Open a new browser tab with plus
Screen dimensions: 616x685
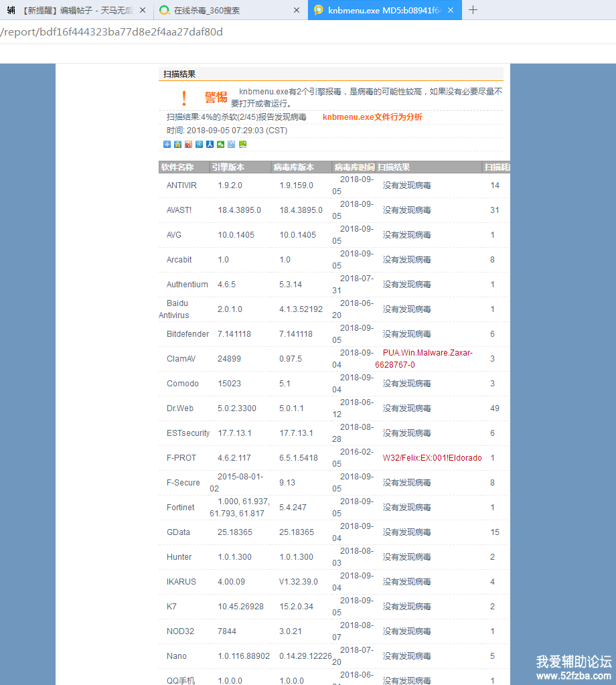point(473,10)
